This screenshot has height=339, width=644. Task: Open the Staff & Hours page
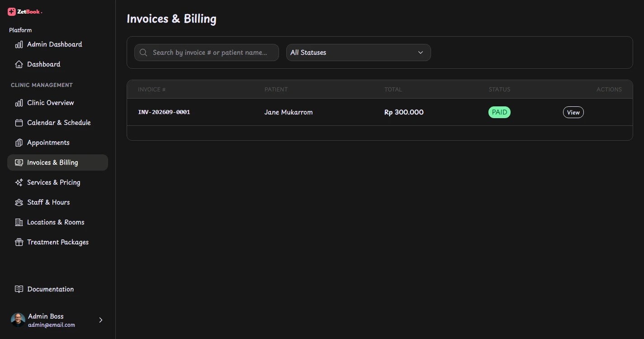(x=57, y=202)
